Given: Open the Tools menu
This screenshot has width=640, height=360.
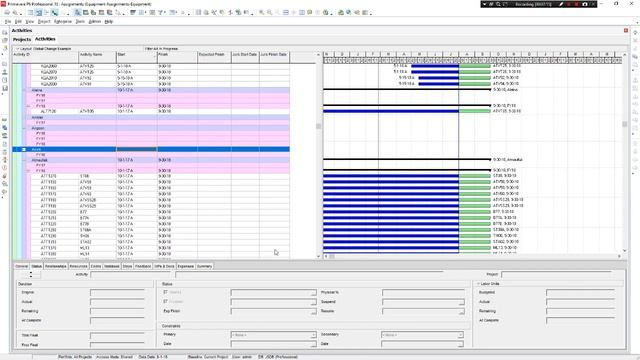Looking at the screenshot, I should point(80,21).
